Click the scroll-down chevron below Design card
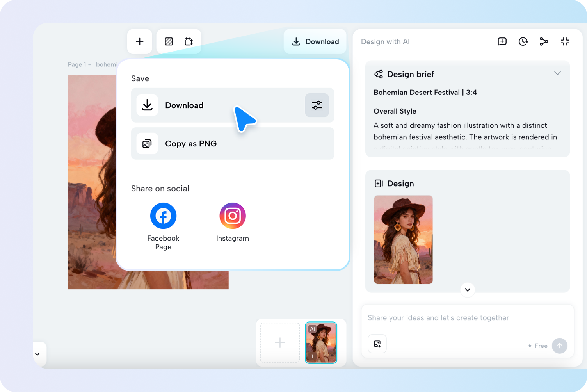This screenshot has width=587, height=392. click(467, 290)
